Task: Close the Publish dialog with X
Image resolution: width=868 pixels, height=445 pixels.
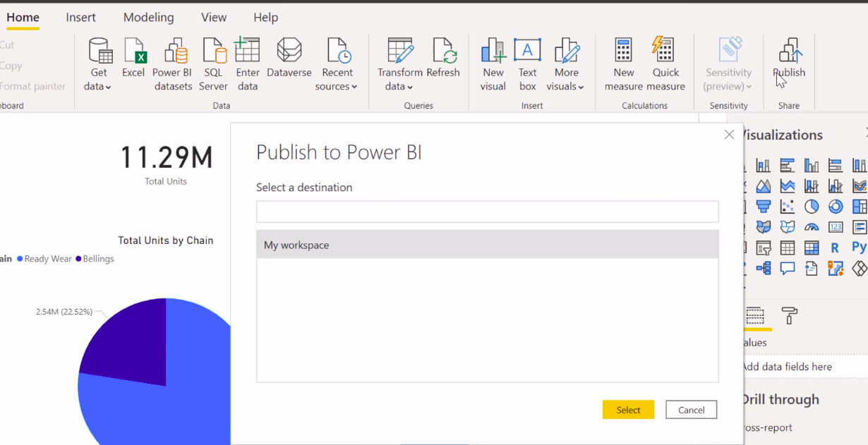Action: pyautogui.click(x=729, y=135)
